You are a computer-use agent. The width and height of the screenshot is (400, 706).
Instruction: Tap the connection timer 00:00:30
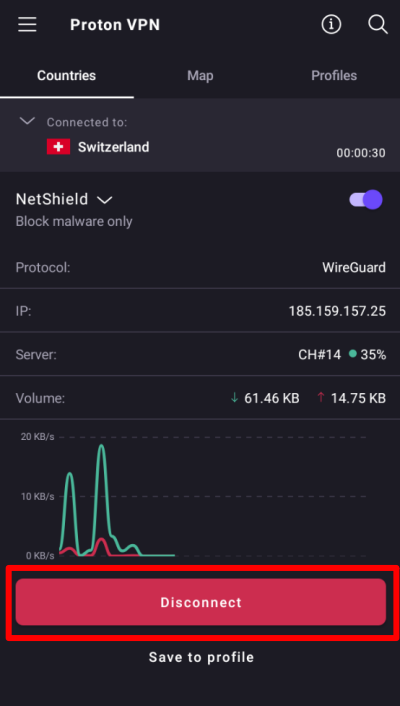click(361, 153)
